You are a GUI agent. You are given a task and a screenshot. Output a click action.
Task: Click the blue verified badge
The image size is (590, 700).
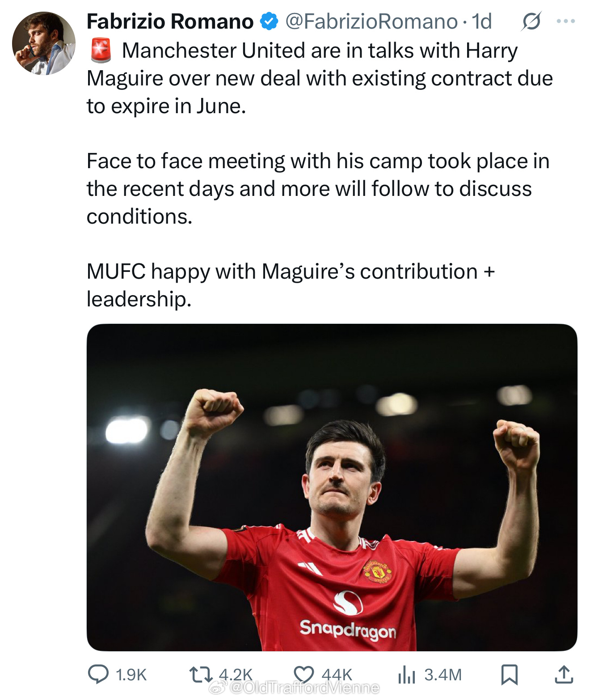click(269, 21)
